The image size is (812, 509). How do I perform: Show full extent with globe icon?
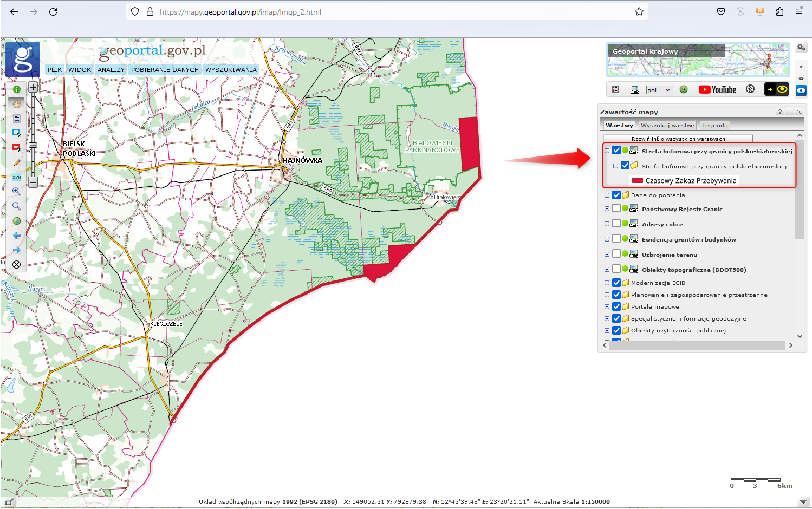[x=17, y=221]
